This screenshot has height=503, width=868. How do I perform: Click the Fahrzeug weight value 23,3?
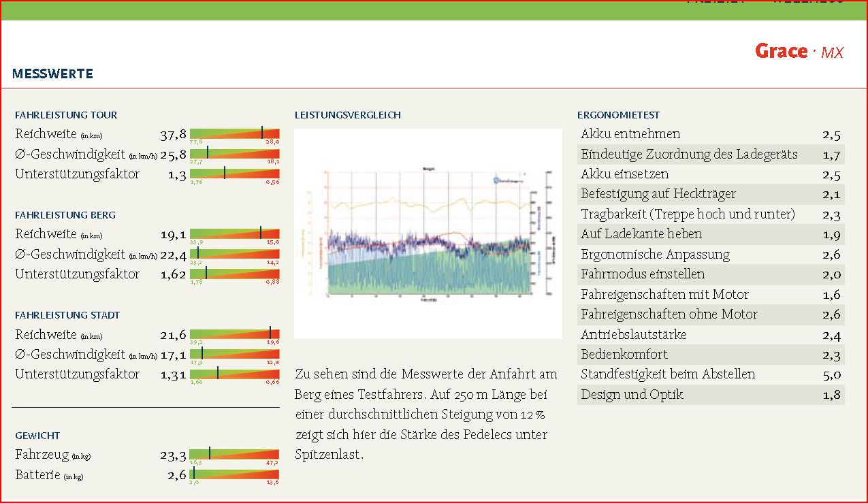174,455
